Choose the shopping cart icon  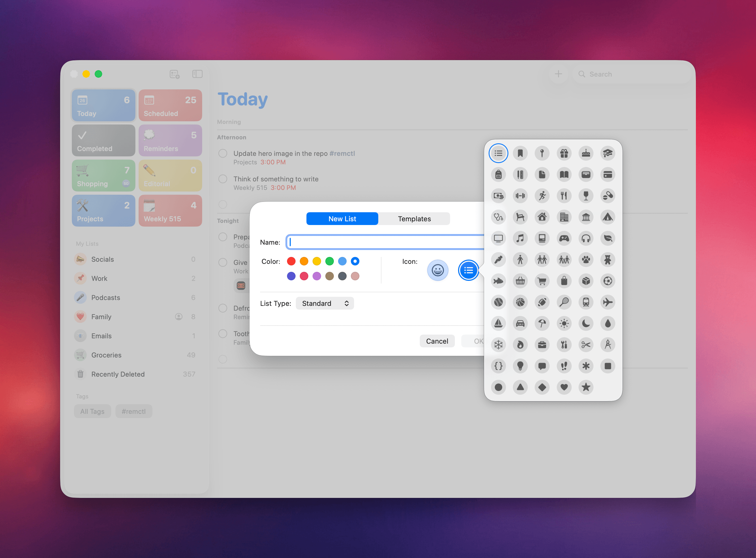[x=542, y=281]
